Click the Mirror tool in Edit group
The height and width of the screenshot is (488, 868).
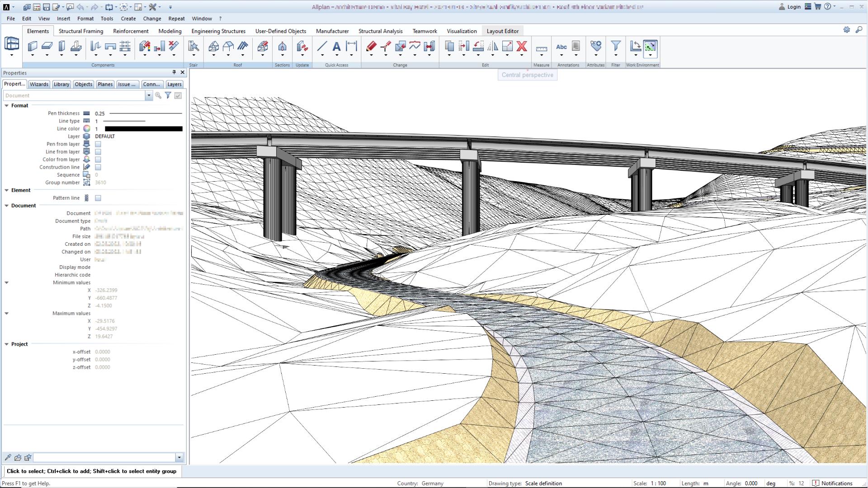click(x=493, y=46)
